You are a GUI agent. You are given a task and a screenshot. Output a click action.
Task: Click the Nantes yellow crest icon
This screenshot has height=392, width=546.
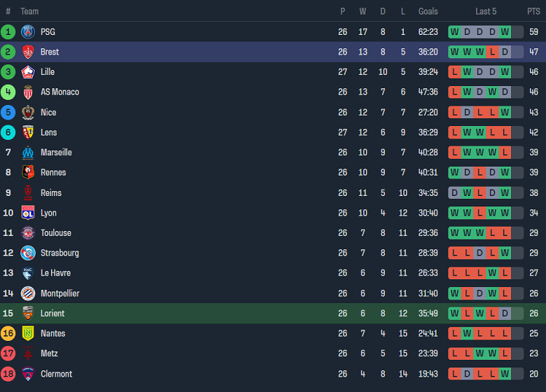point(28,333)
